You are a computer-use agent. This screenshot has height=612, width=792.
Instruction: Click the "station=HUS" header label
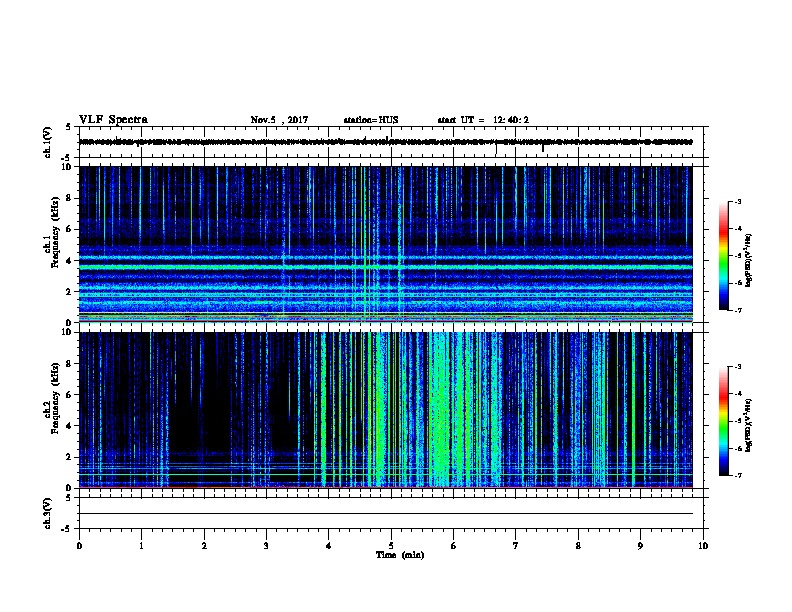click(x=371, y=120)
